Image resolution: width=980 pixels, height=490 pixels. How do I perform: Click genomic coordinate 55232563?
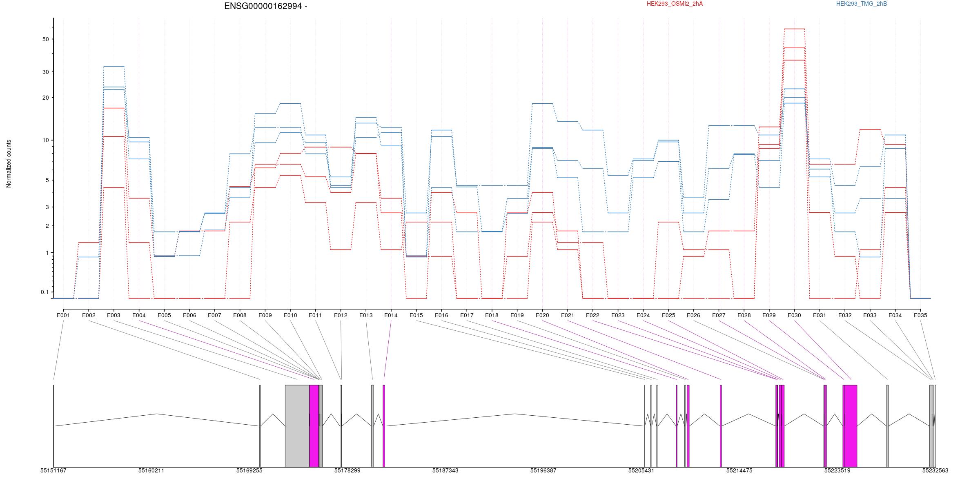click(x=935, y=471)
